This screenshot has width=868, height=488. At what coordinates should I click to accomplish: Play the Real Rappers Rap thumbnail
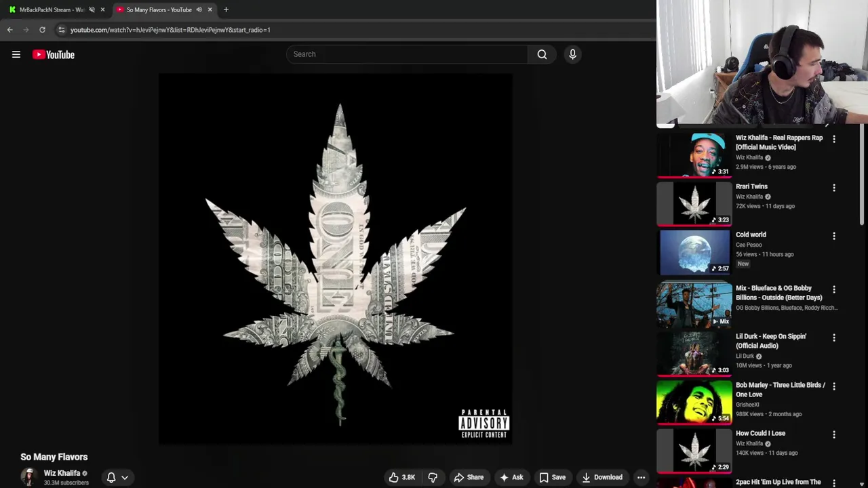(694, 155)
